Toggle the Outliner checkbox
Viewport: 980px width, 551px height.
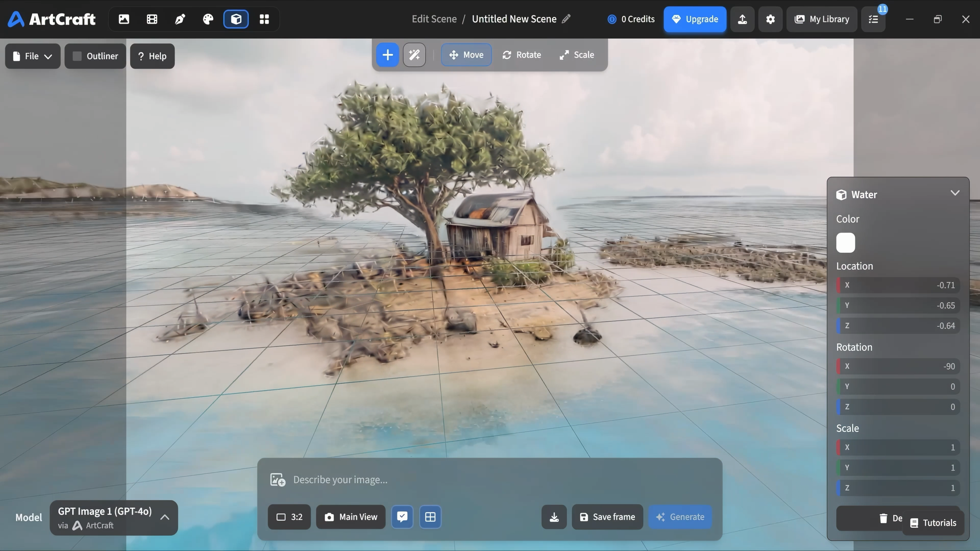[77, 56]
